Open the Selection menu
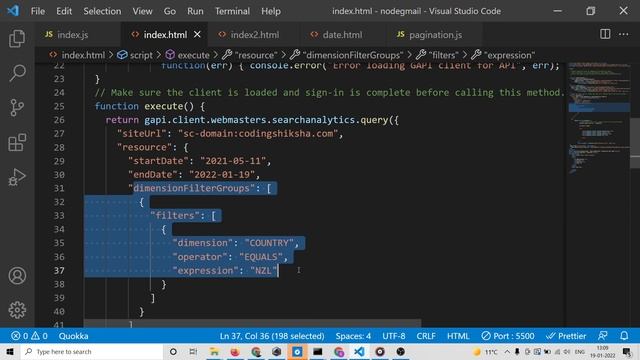Image resolution: width=640 pixels, height=360 pixels. click(x=102, y=11)
